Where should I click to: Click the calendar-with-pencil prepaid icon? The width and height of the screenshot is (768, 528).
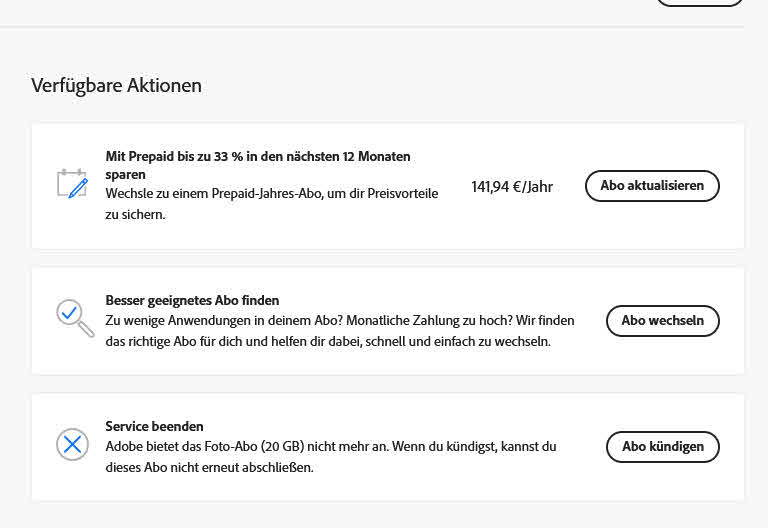(72, 185)
